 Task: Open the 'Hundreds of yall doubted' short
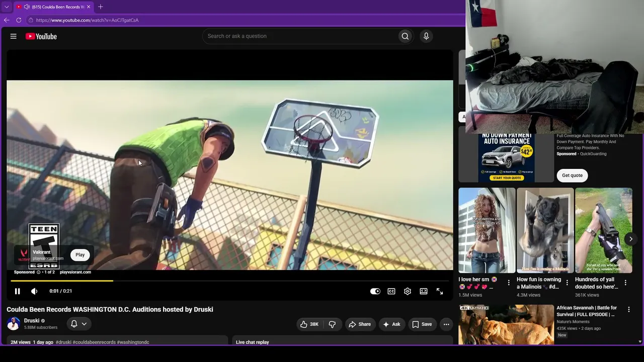pyautogui.click(x=603, y=230)
